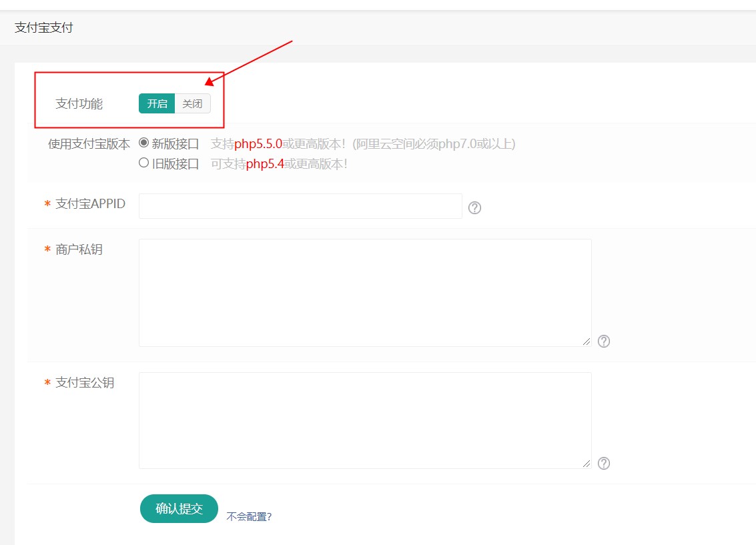Click the 支付宝APPID field label
The height and width of the screenshot is (545, 756).
coord(91,204)
